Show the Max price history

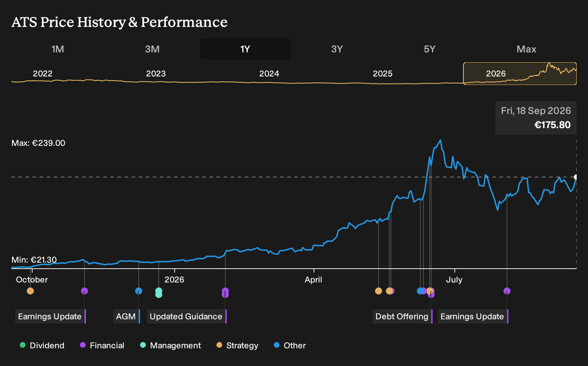(x=526, y=49)
